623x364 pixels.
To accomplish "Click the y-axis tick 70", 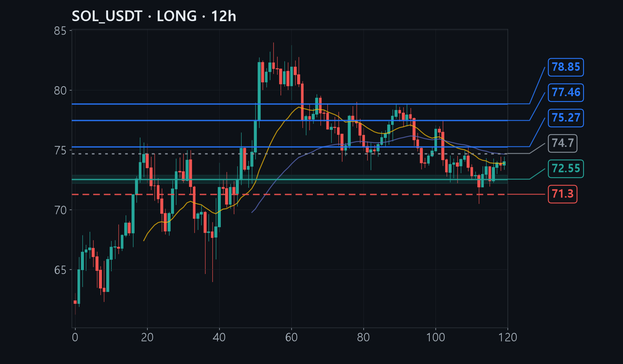I will click(x=60, y=210).
